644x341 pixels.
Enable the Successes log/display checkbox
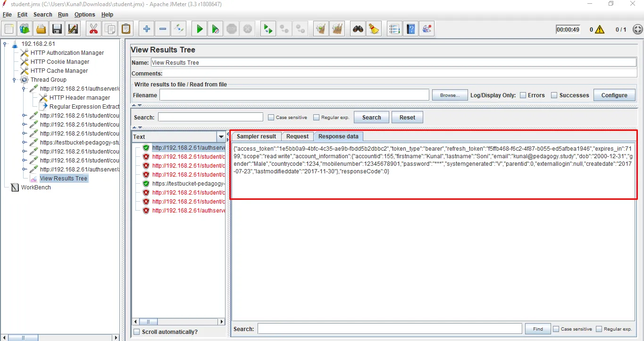tap(554, 95)
